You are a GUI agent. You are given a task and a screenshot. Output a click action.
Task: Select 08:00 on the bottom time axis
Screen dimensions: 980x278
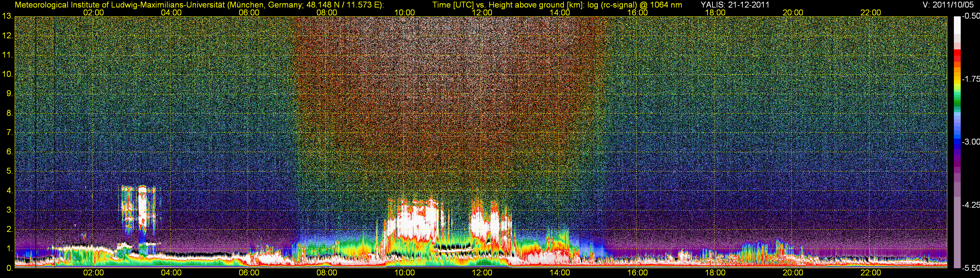[x=327, y=273]
